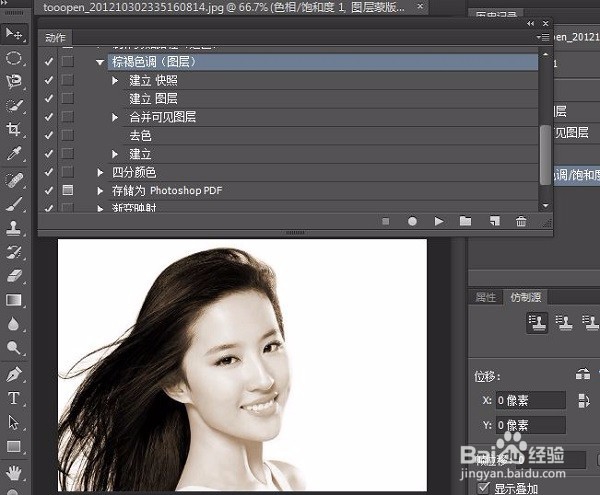The width and height of the screenshot is (600, 495).
Task: Open the 动作 tab
Action: click(55, 37)
